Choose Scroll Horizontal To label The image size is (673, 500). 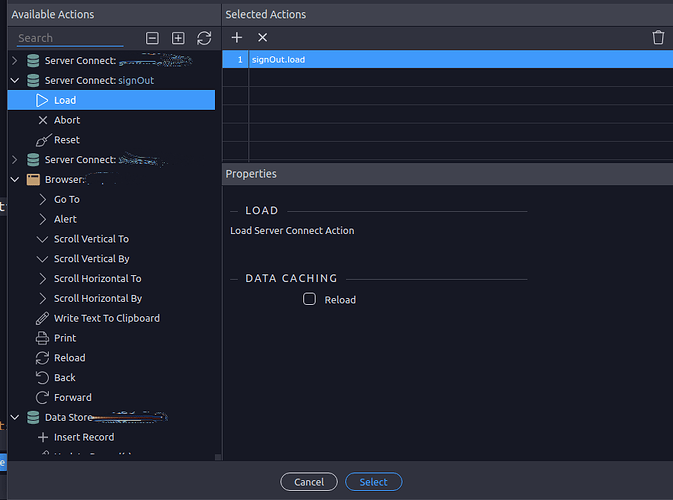tap(97, 279)
